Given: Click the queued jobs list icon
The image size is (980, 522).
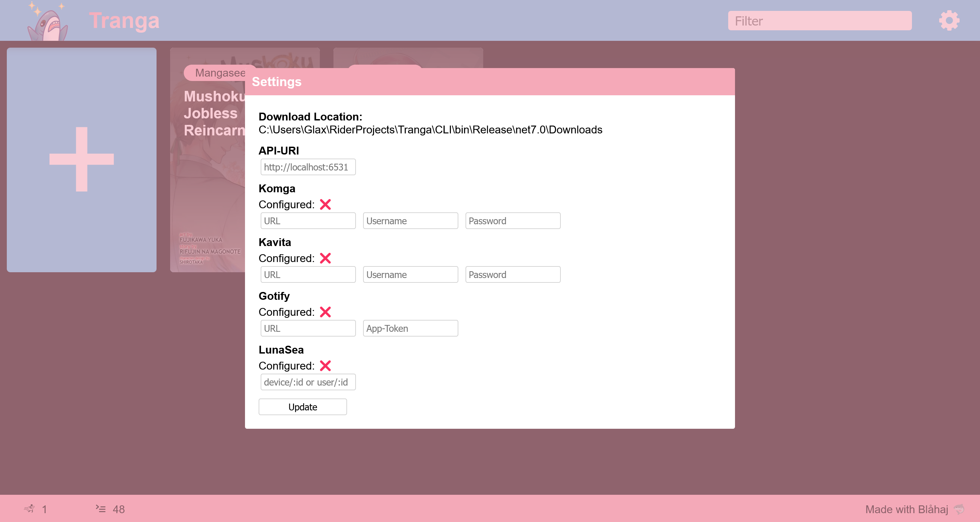Looking at the screenshot, I should 101,508.
